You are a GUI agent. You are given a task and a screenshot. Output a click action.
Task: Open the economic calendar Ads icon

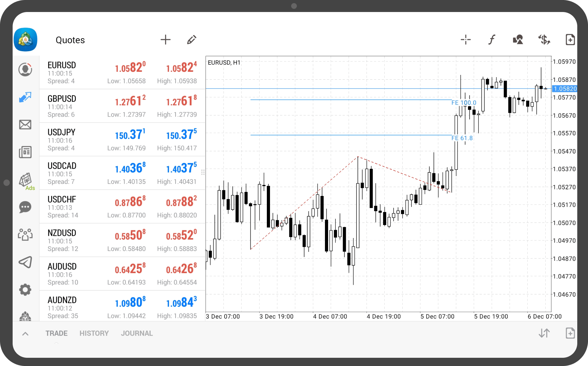point(25,180)
